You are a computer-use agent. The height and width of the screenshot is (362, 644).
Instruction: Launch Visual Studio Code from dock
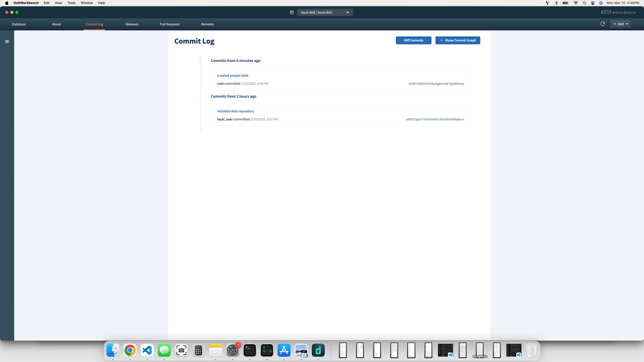point(147,350)
